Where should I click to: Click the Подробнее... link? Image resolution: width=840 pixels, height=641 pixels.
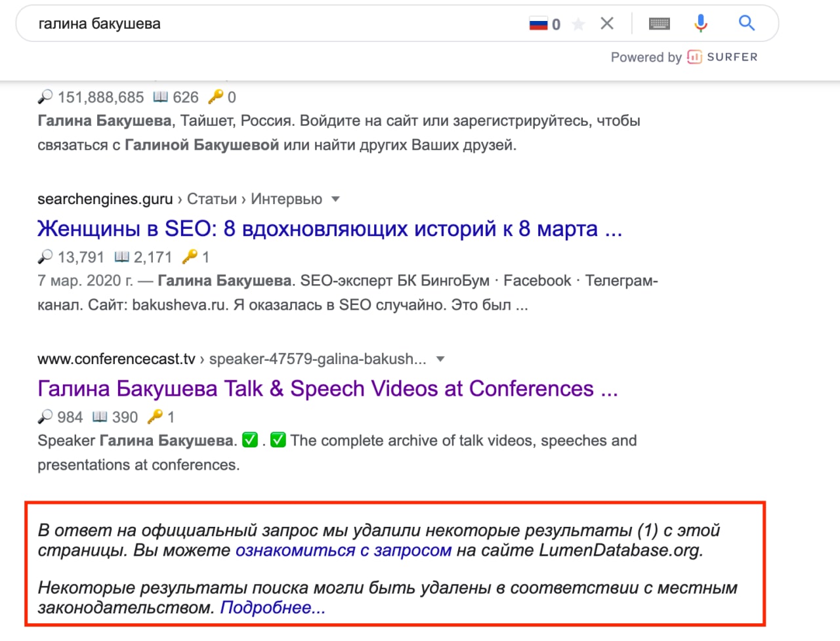click(x=272, y=608)
